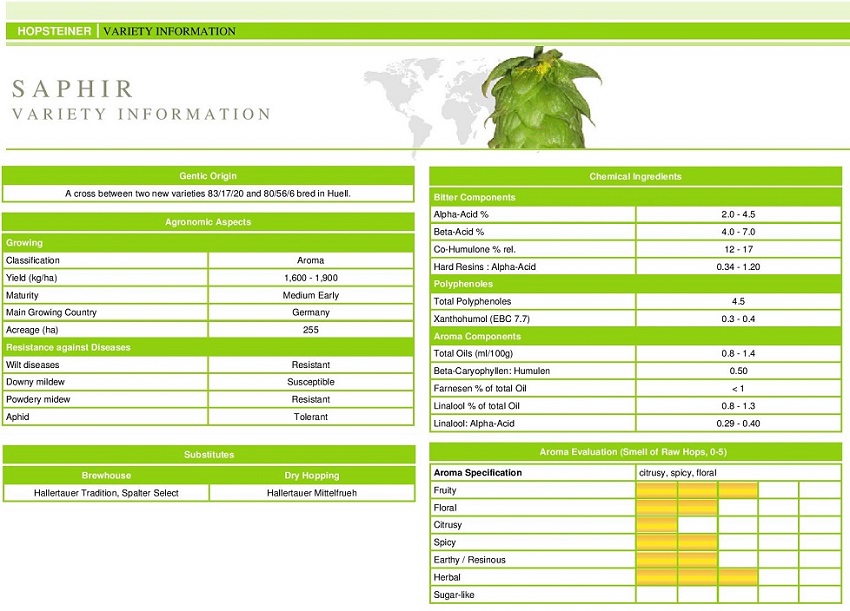Click the 'Agronomic Aspects' section header
This screenshot has width=850, height=611.
point(208,222)
